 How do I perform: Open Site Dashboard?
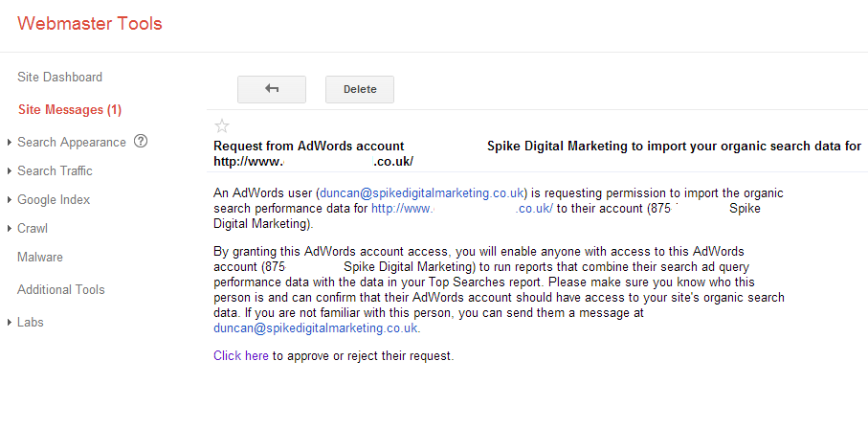59,77
